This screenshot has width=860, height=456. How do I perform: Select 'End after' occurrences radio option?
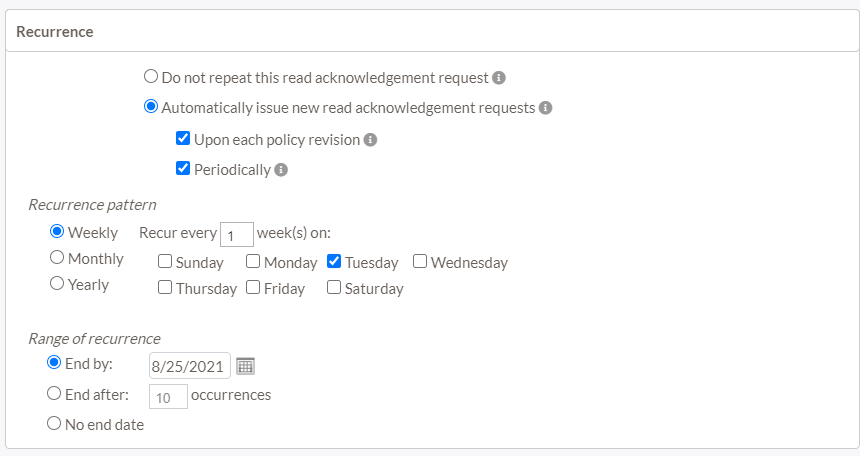[55, 394]
